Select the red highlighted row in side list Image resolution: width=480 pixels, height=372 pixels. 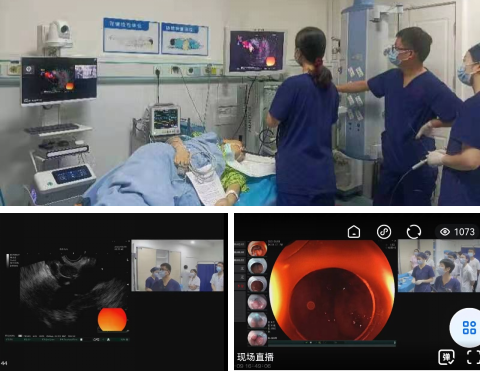tap(240, 286)
